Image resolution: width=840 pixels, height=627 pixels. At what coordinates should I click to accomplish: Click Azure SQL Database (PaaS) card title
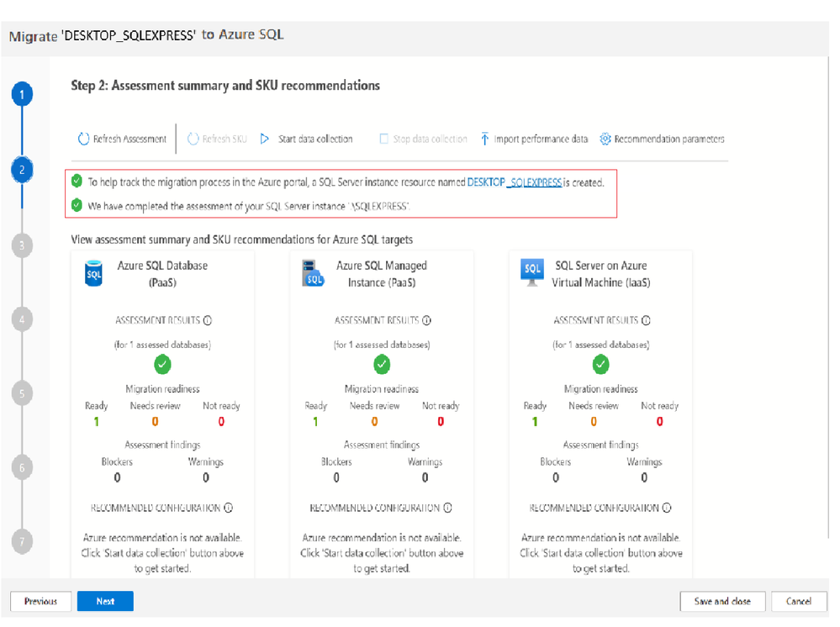click(162, 274)
